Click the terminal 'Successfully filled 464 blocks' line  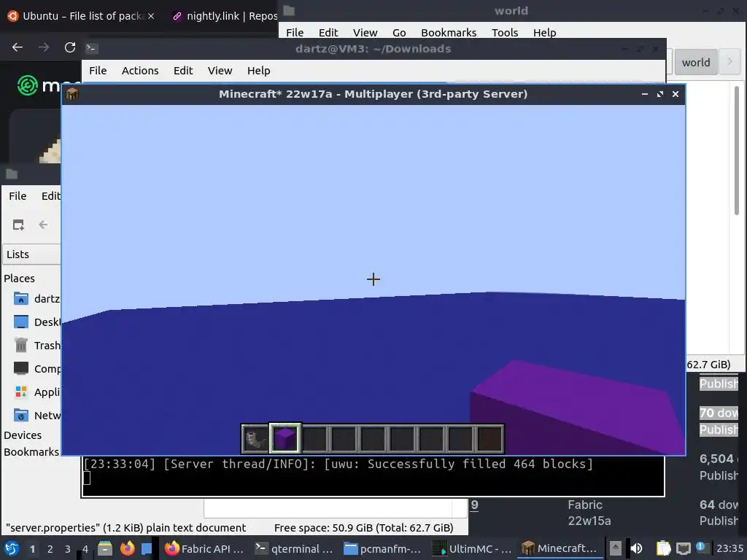point(338,464)
